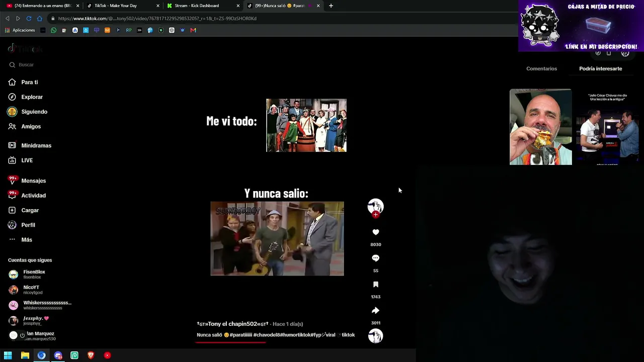Open the RP bookmark
Screen dimensions: 644x362
coord(129,30)
